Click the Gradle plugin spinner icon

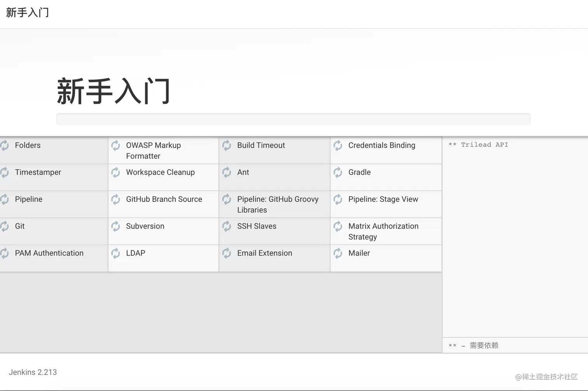pyautogui.click(x=338, y=172)
